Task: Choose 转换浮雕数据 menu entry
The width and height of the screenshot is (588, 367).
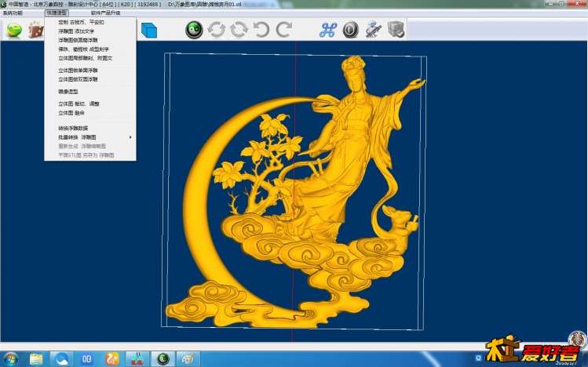Action: click(73, 128)
